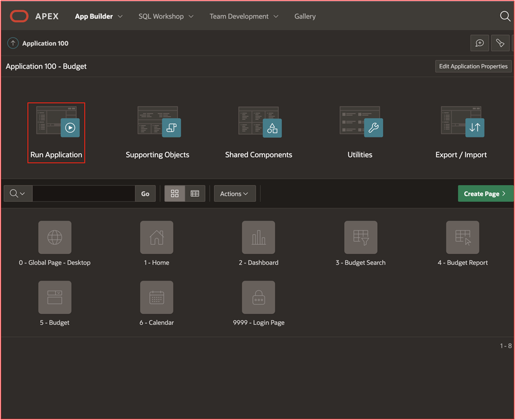The height and width of the screenshot is (420, 515).
Task: Click the Shared Components label
Action: [x=258, y=155]
